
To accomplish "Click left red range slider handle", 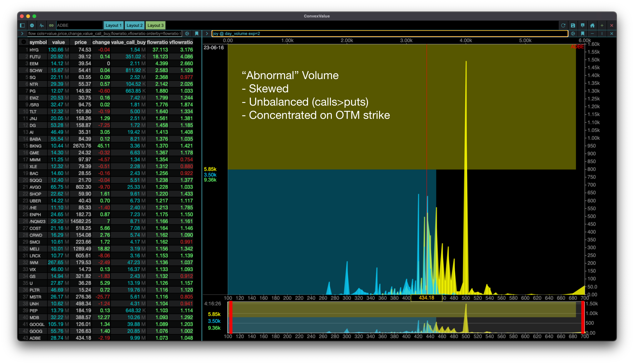I will point(231,318).
